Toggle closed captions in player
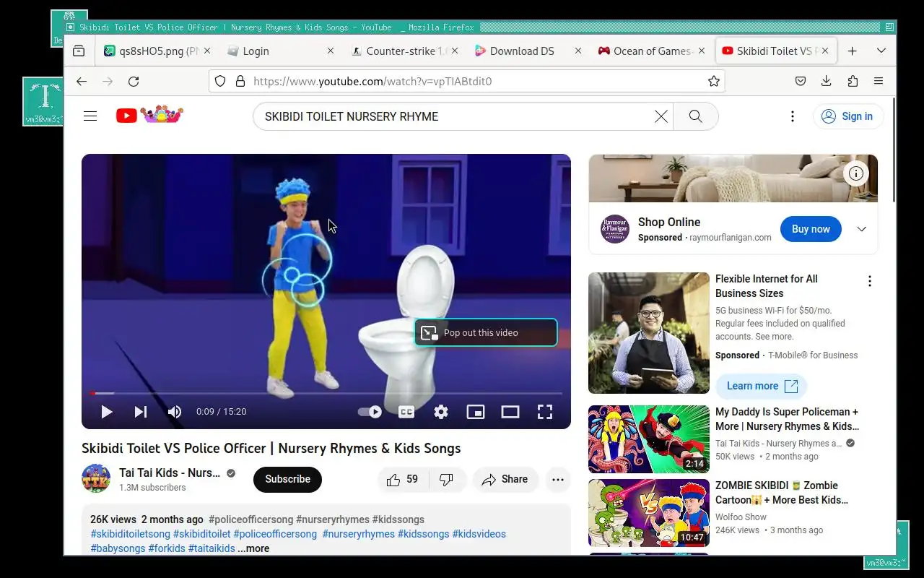 (406, 412)
